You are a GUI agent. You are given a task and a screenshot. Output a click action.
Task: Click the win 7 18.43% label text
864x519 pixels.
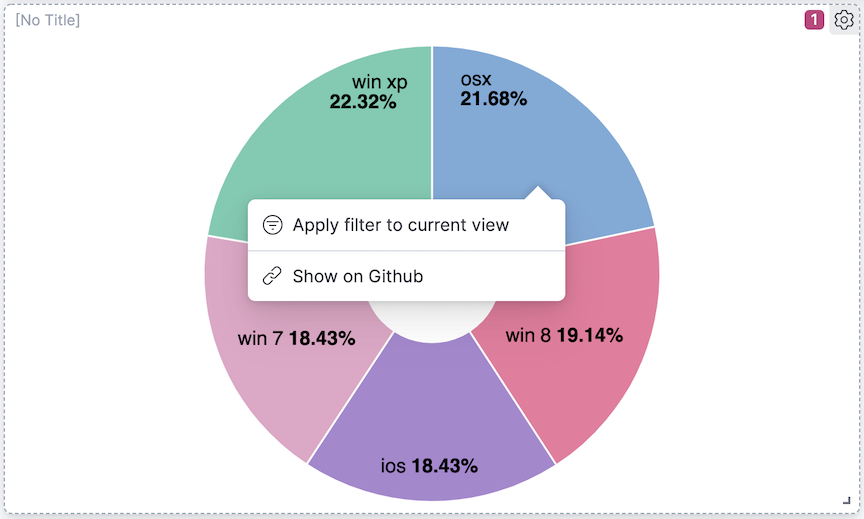click(x=296, y=338)
